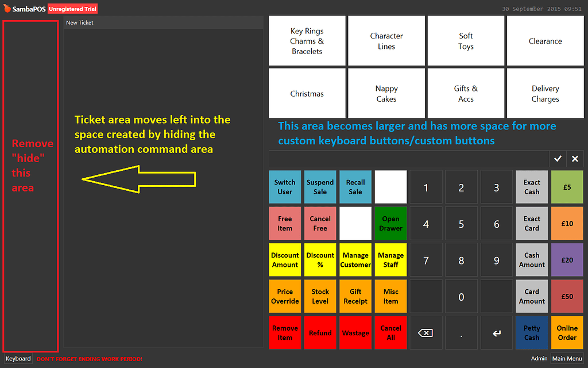Select the Soft Toys category
Image resolution: width=588 pixels, height=368 pixels.
pos(466,40)
